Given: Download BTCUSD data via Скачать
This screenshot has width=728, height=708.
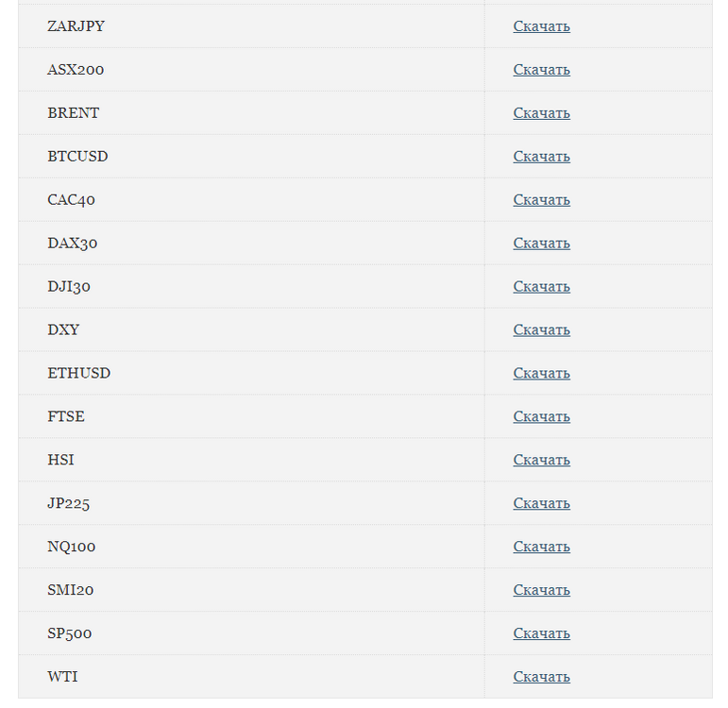Looking at the screenshot, I should coord(541,157).
